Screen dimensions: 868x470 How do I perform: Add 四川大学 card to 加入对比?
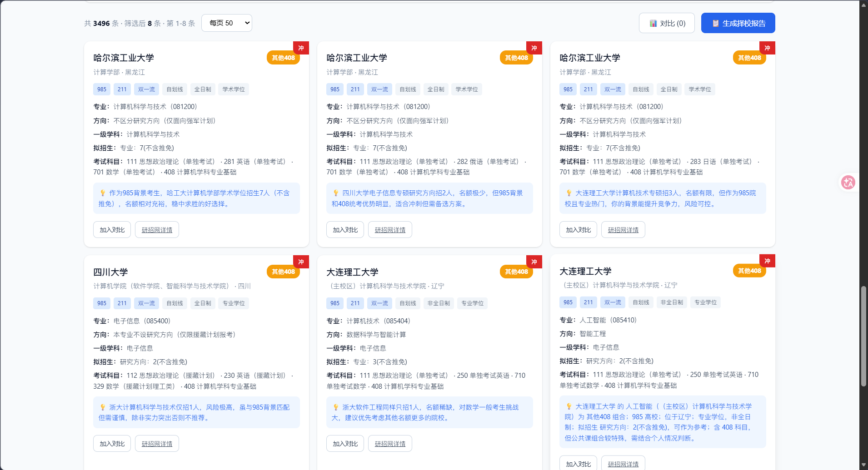point(112,444)
